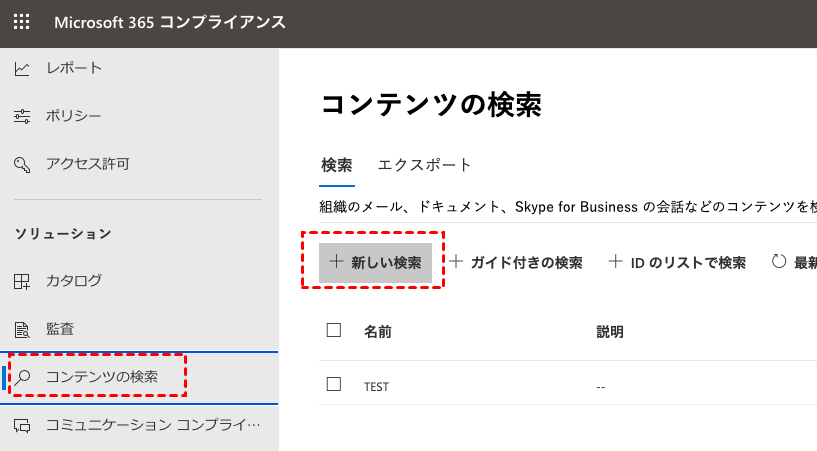Click the コミュニケーション コンプライアンス chat icon
The image size is (817, 451).
coord(22,425)
